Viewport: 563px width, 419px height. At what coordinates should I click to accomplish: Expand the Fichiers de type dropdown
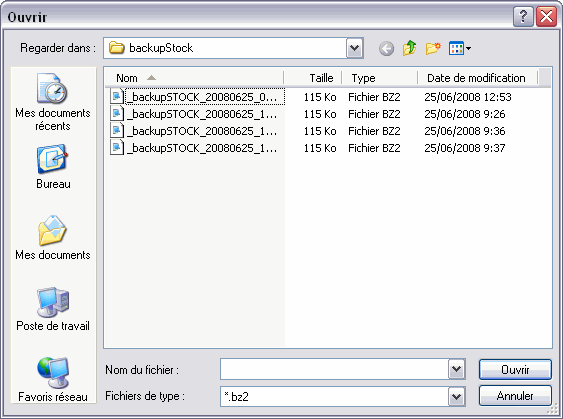point(456,396)
